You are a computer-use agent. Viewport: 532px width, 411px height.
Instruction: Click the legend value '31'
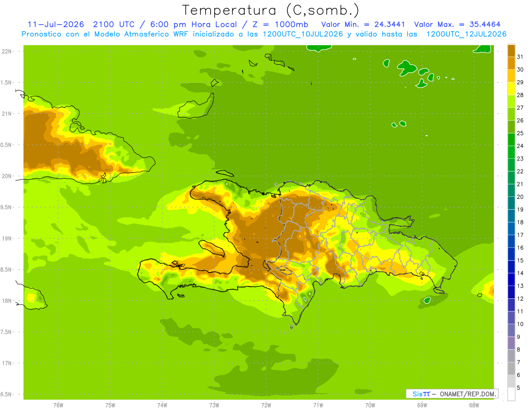pos(520,57)
